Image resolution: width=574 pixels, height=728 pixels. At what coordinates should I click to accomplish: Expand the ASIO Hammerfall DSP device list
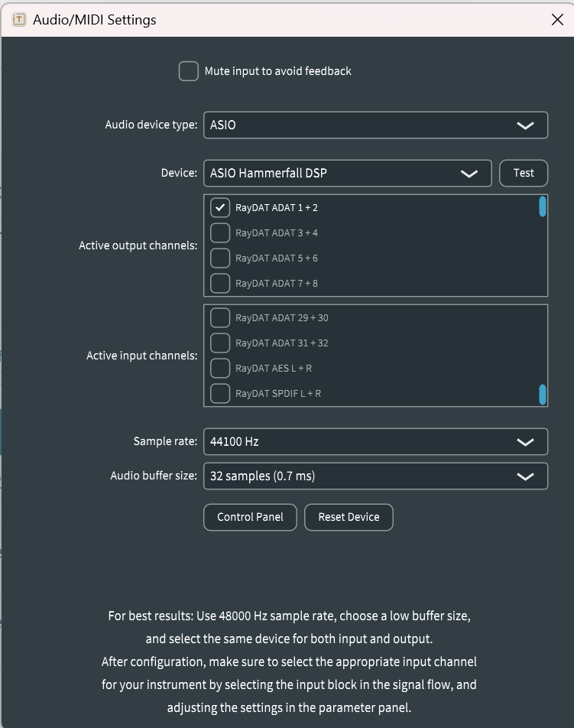347,174
